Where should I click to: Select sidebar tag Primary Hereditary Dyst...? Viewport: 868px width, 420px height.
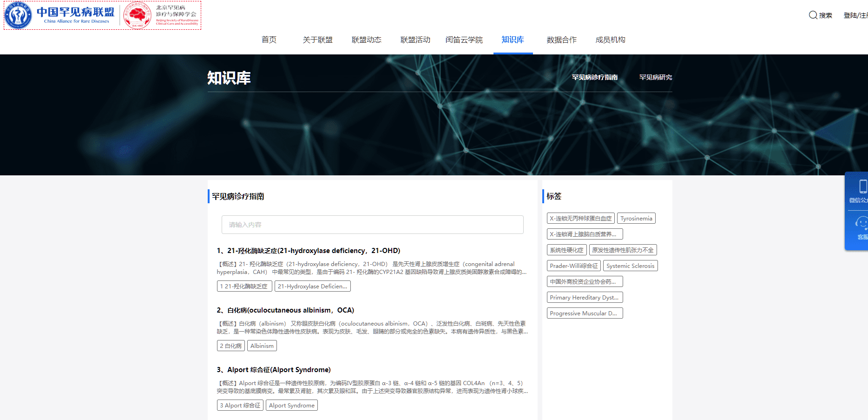[585, 298]
